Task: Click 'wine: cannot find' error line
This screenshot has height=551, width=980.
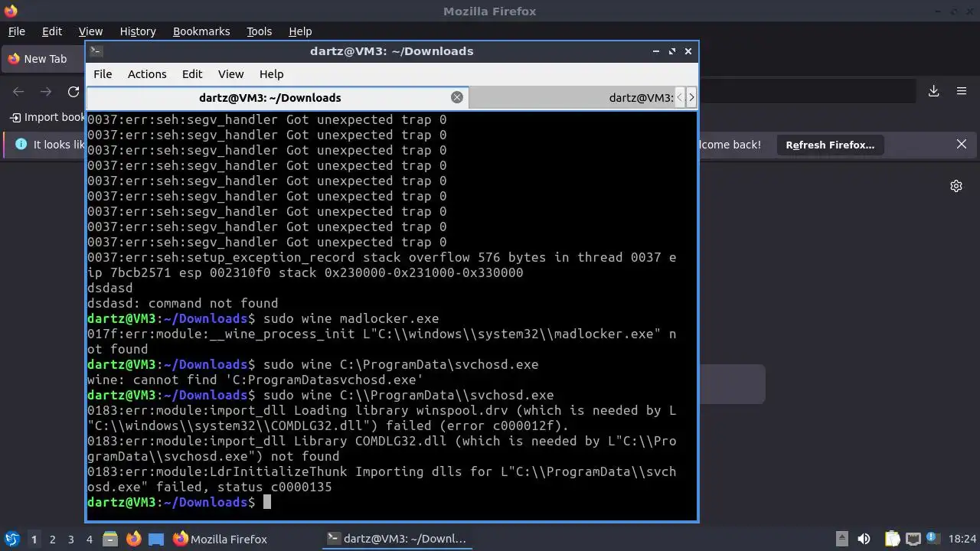Action: click(255, 380)
